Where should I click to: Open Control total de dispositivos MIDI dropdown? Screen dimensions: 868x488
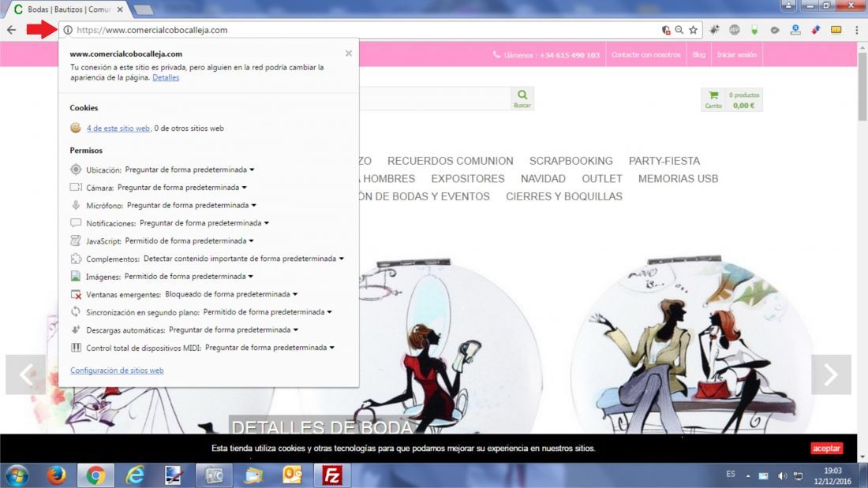point(270,348)
